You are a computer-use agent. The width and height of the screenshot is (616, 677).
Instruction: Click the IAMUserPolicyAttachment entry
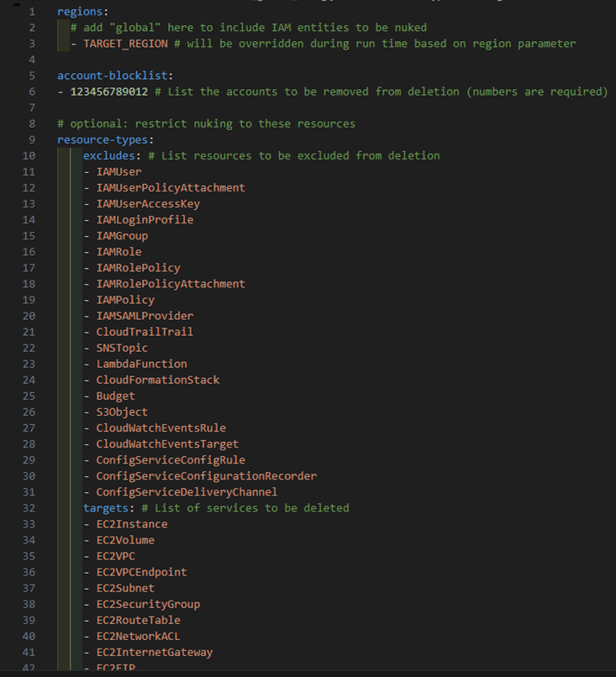(x=170, y=187)
